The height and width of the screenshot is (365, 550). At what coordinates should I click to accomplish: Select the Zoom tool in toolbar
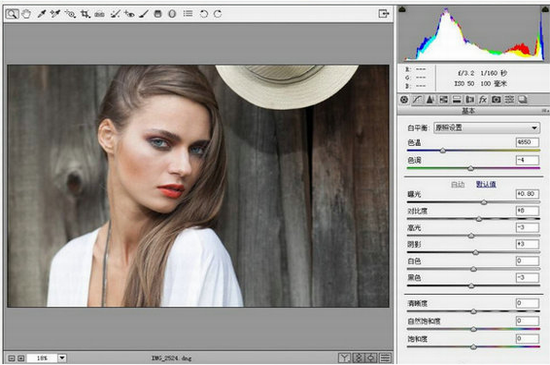(12, 14)
